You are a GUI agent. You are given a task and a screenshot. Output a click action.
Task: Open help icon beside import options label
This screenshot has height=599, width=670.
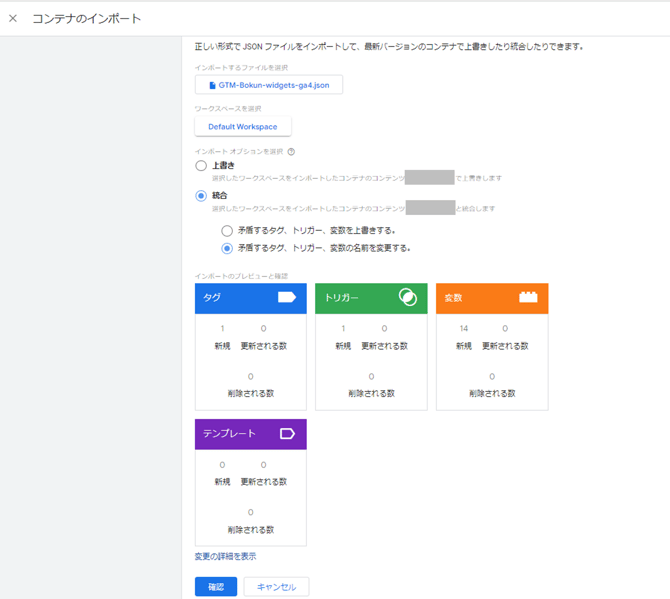291,152
